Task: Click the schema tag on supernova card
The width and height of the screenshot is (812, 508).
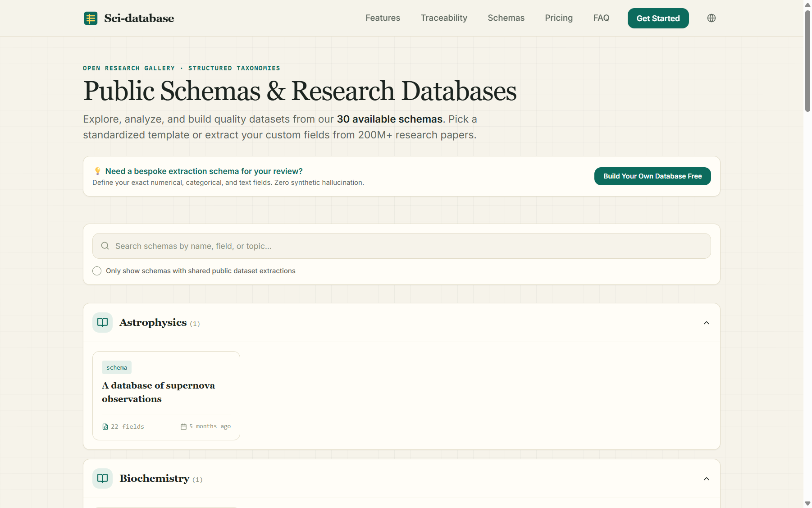Action: [x=117, y=367]
